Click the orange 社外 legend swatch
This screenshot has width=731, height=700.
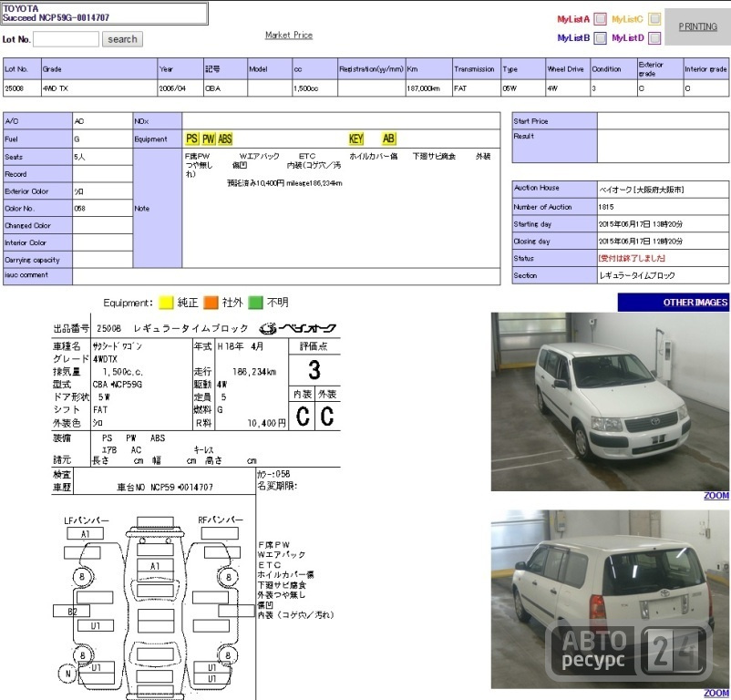[211, 303]
